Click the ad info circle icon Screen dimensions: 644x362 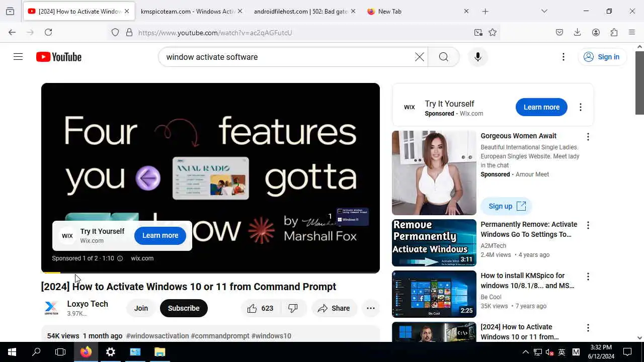click(x=120, y=258)
